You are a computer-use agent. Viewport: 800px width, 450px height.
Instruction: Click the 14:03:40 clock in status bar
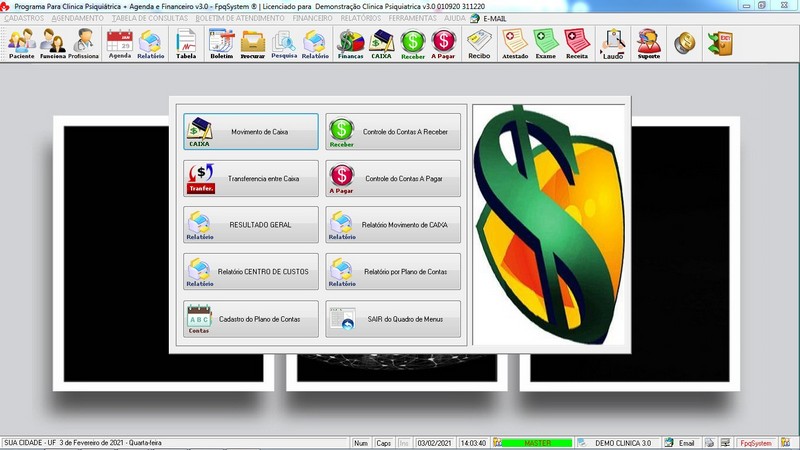click(x=473, y=443)
